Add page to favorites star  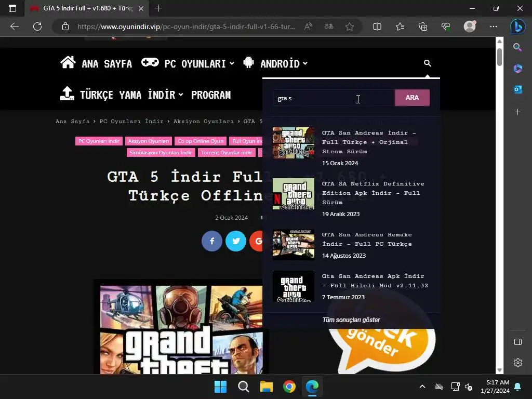point(350,26)
